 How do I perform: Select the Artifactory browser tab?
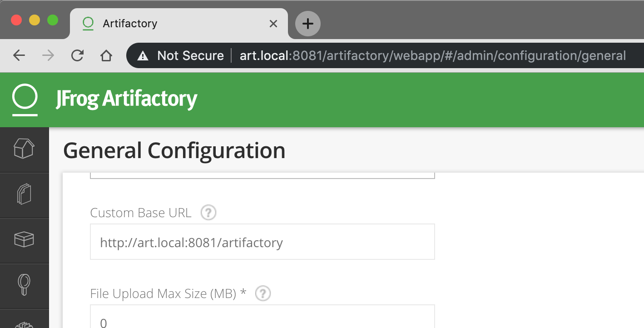tap(179, 23)
